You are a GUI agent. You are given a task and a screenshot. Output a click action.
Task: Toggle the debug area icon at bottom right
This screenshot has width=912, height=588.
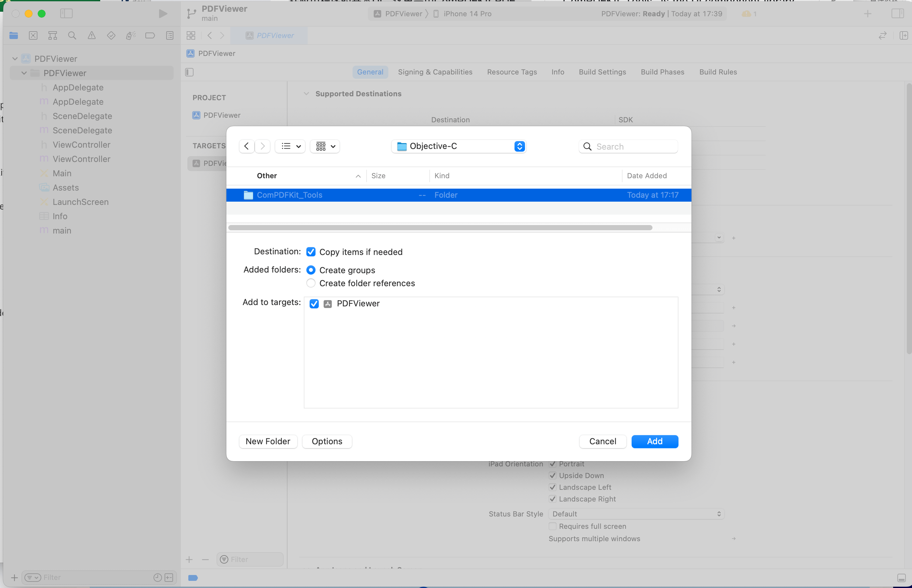[x=902, y=578]
